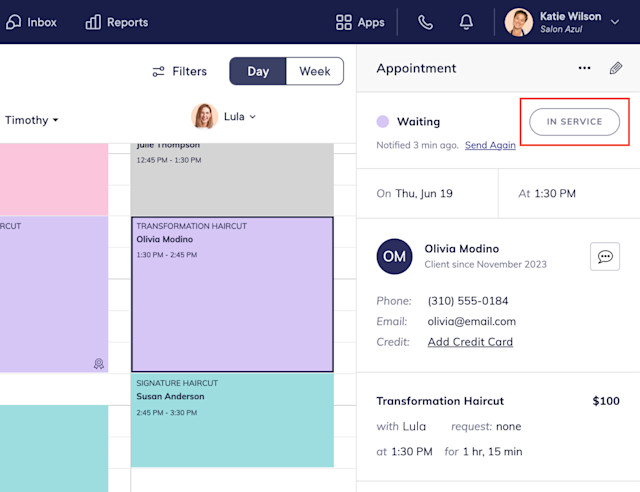Click the Appointment panel heading
Screen dimensions: 640x492
pyautogui.click(x=416, y=68)
